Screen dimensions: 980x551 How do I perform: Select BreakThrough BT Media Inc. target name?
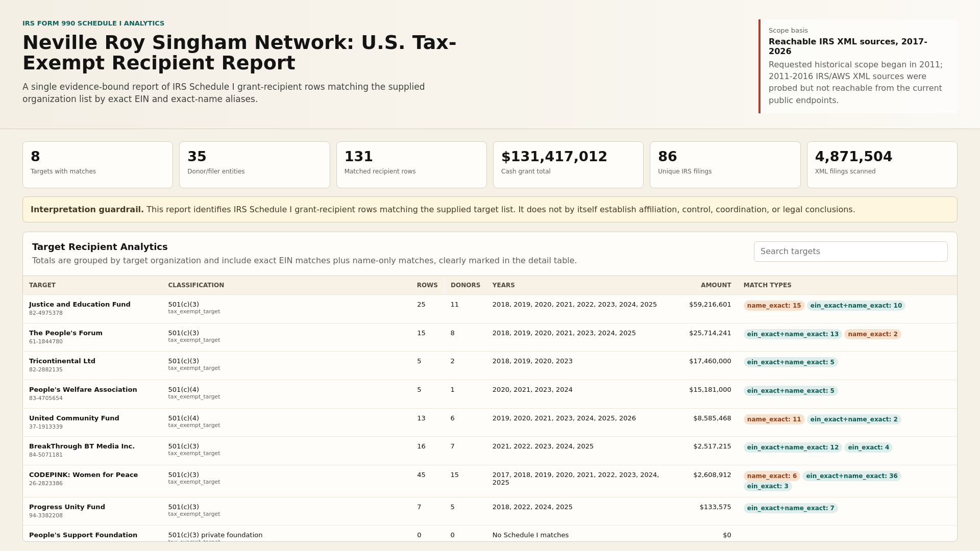(82, 446)
